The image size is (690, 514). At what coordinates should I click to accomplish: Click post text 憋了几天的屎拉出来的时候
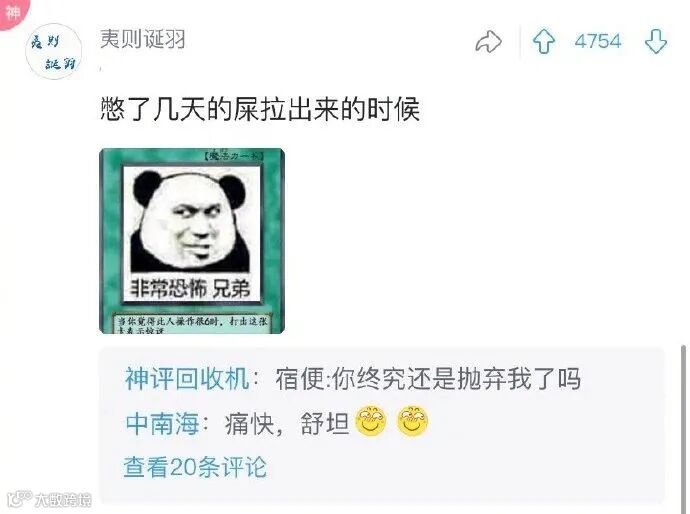[260, 109]
